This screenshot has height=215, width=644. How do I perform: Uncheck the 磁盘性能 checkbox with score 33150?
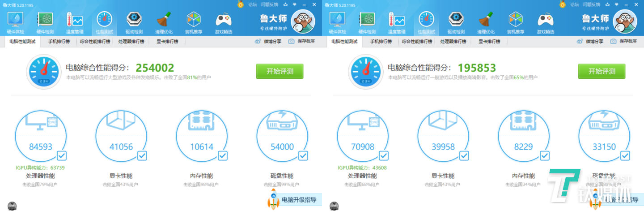point(625,156)
